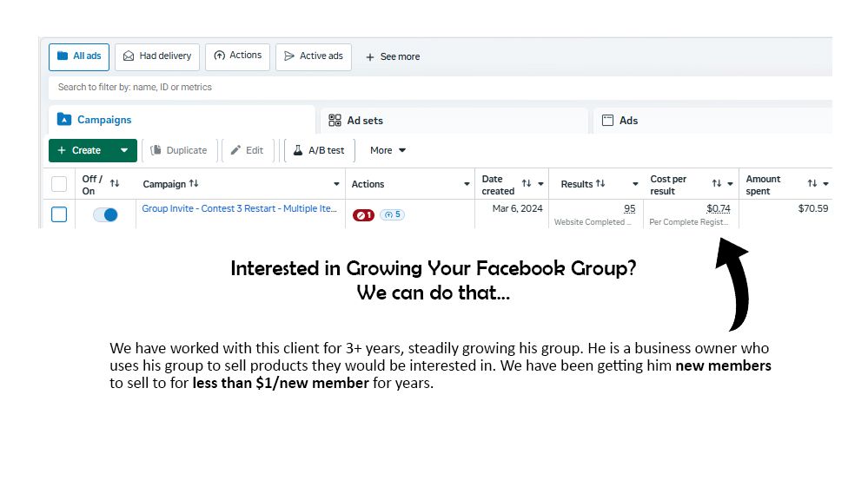868x500 pixels.
Task: Sort by Results column arrows
Action: tap(600, 184)
